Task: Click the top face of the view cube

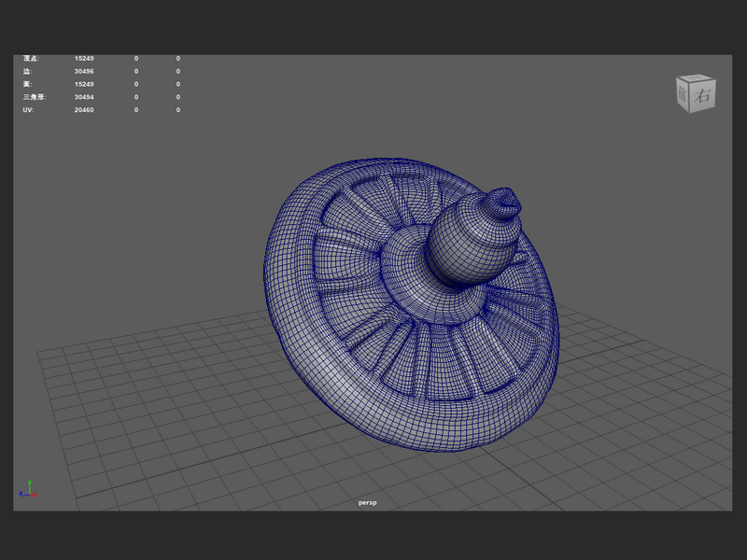Action: click(696, 77)
